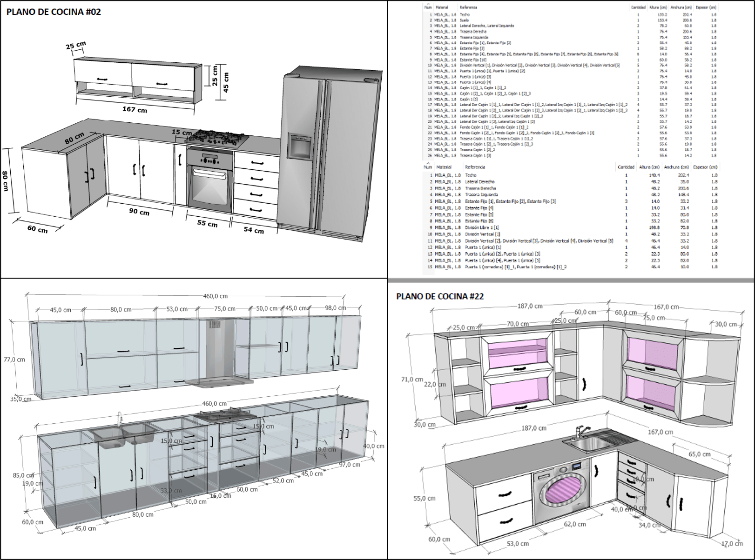Screen dimensions: 755x560
Task: Click the refrigerator in kitchen plan #02
Action: (326, 153)
